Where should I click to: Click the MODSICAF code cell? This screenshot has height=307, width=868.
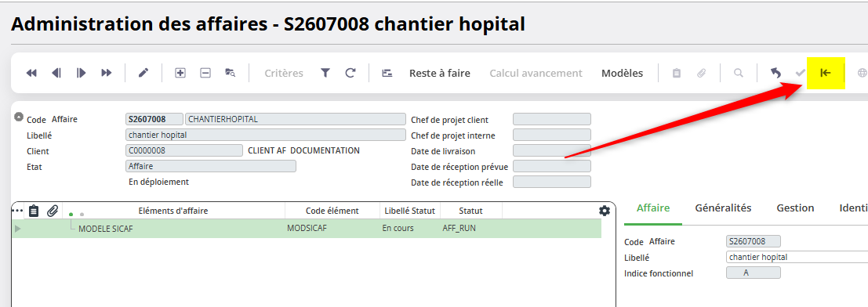coord(307,229)
